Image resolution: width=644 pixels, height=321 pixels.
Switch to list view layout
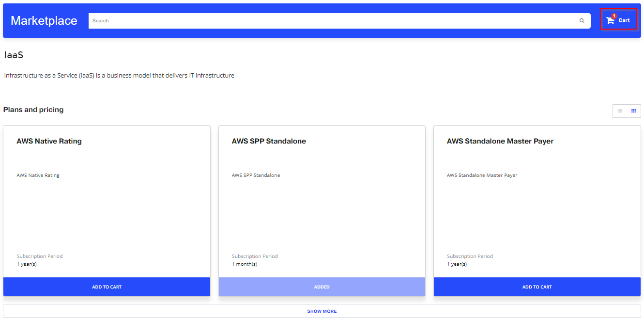click(620, 111)
